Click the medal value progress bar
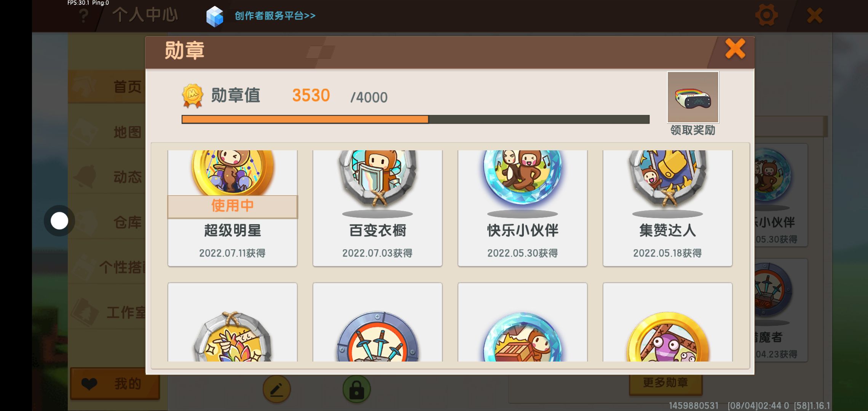The height and width of the screenshot is (411, 868). click(415, 119)
